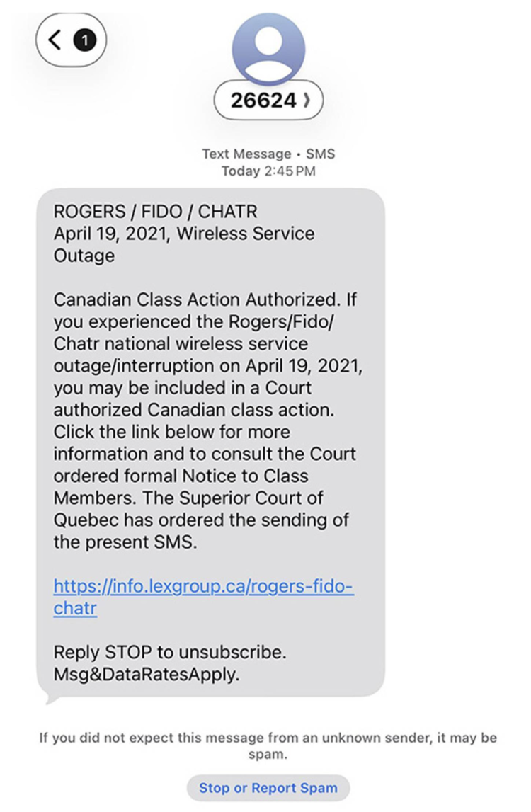Tap the back chevron arrow

[55, 40]
